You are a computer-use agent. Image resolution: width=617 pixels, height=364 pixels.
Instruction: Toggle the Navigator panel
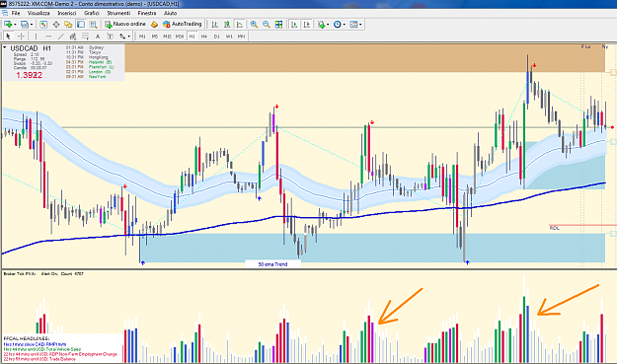pyautogui.click(x=68, y=25)
